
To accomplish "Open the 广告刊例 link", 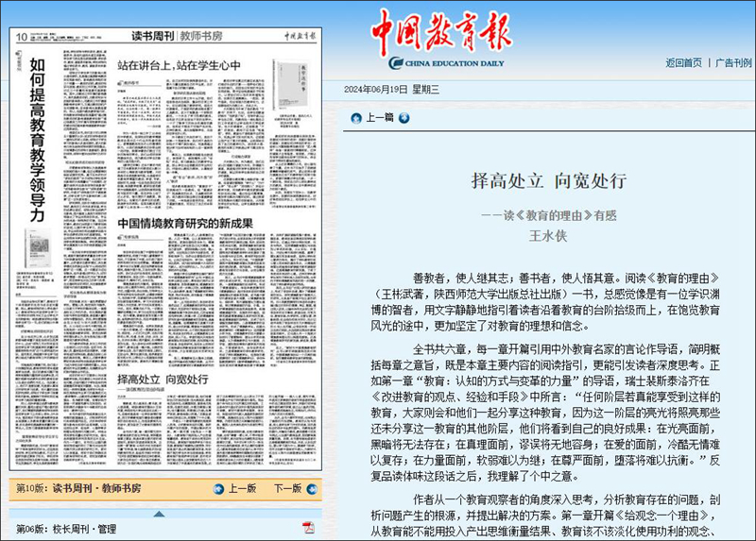I will tap(733, 62).
